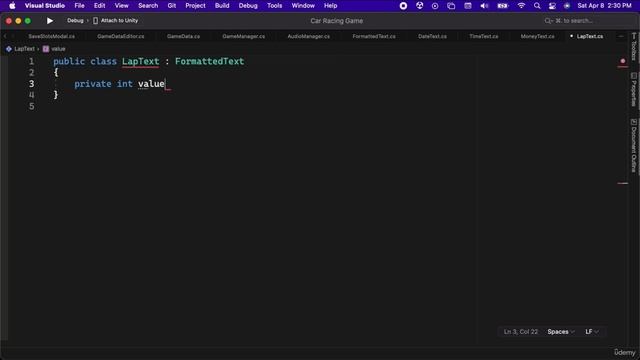This screenshot has height=360, width=640.
Task: Open the Apple menu
Action: (12, 6)
